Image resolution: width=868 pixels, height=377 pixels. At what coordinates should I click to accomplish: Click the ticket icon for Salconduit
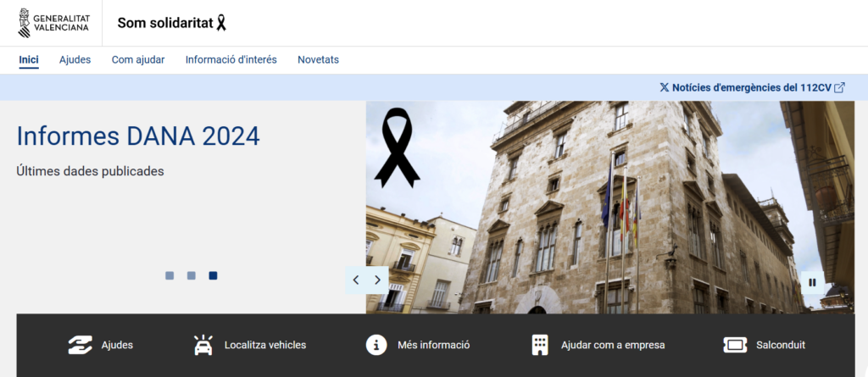click(x=735, y=345)
